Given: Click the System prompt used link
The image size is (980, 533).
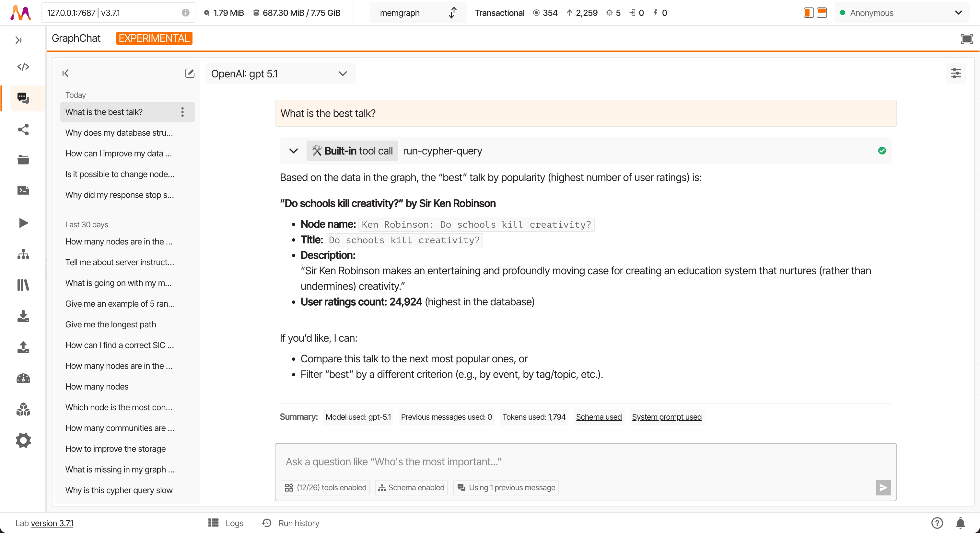Looking at the screenshot, I should (x=667, y=417).
